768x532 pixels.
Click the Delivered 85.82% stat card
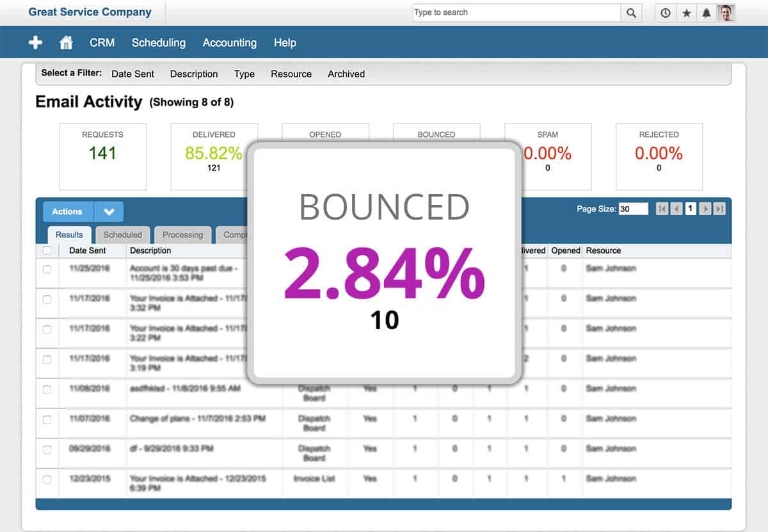point(214,157)
